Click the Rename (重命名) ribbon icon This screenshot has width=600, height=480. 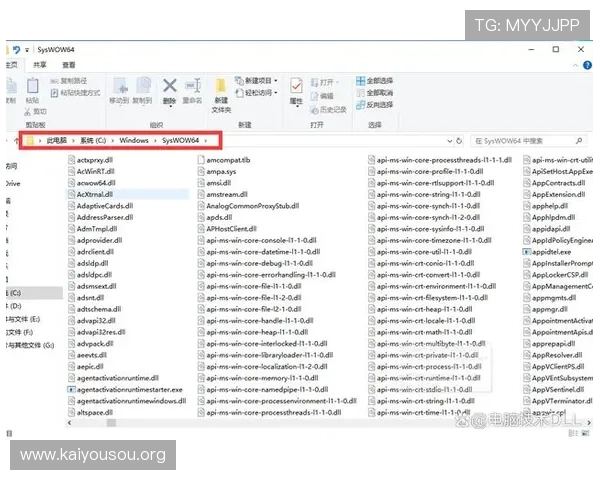click(x=193, y=86)
